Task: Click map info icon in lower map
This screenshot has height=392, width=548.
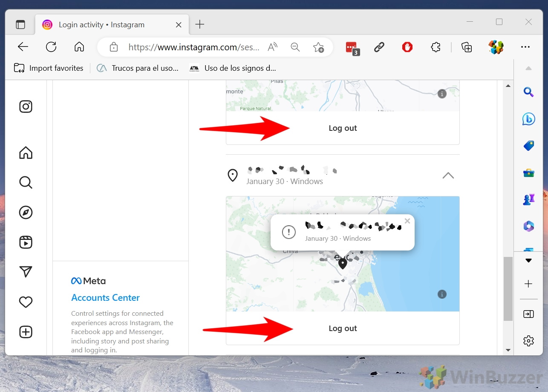Action: tap(442, 294)
